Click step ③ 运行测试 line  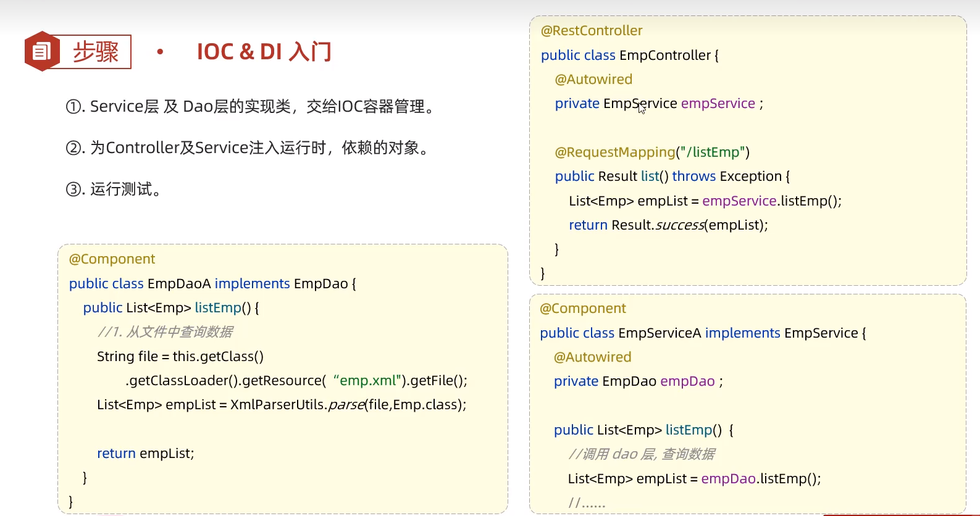(115, 189)
